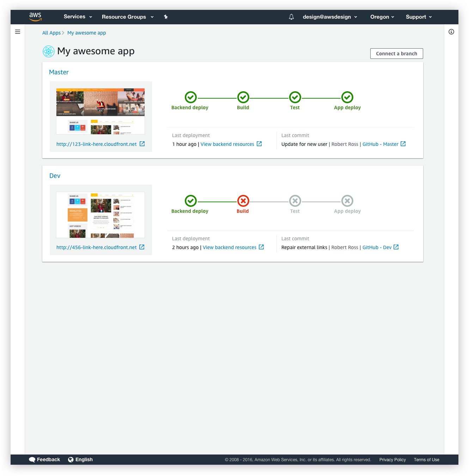Click the React app icon beside title
Viewport: 469px width, 476px height.
[x=49, y=51]
